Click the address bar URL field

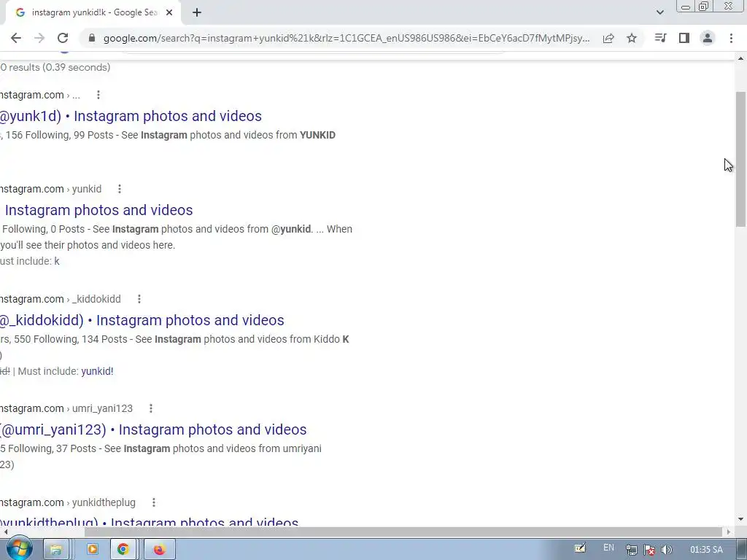click(347, 38)
